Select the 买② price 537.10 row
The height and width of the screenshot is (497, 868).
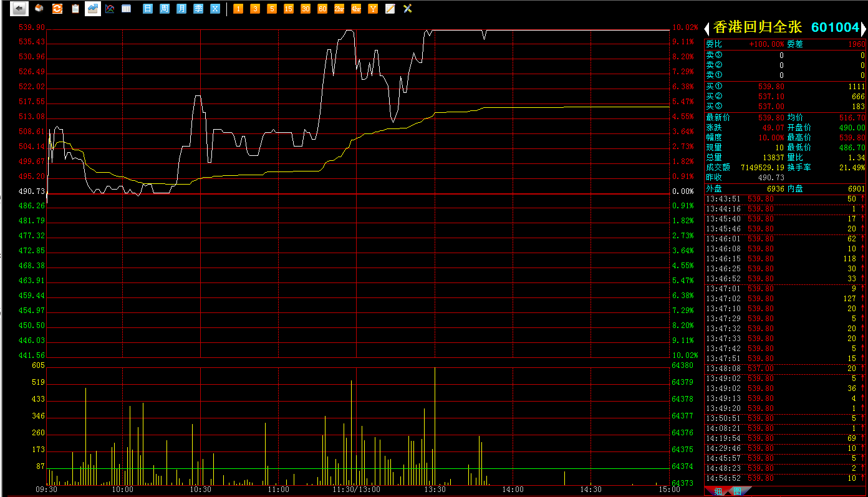point(786,97)
